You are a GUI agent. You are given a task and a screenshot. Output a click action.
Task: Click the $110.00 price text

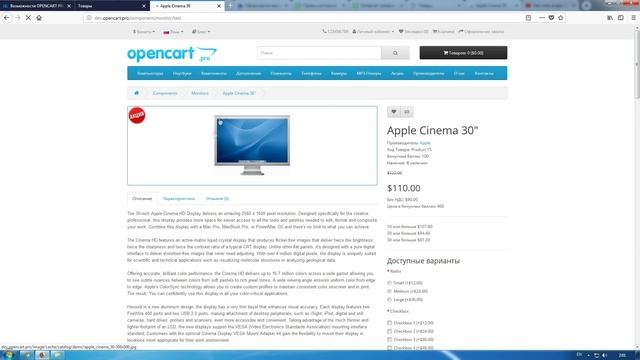404,188
